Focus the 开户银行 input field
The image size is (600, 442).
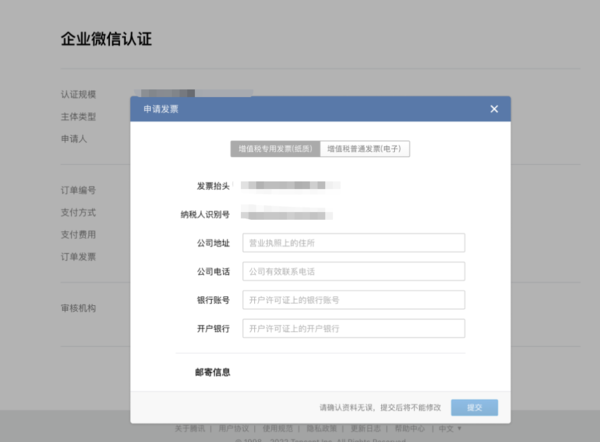(354, 328)
